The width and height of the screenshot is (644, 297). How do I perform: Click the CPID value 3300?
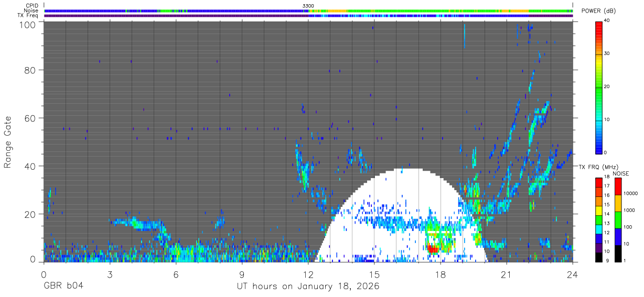click(x=308, y=6)
